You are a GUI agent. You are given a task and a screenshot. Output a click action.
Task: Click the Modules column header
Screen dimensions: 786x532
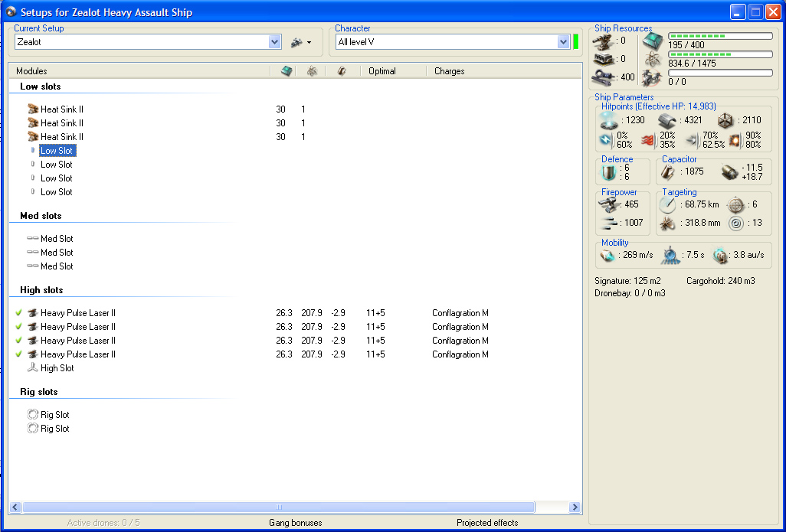coord(31,71)
